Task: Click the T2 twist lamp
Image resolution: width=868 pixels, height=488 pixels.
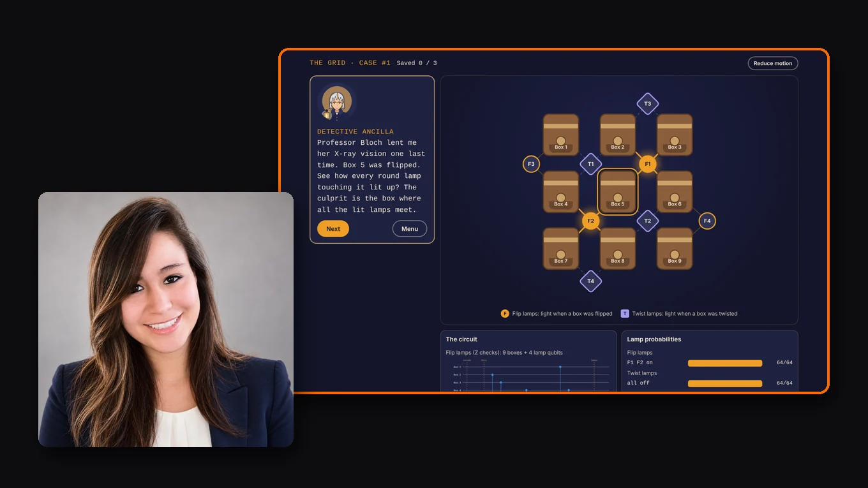Action: (x=647, y=221)
